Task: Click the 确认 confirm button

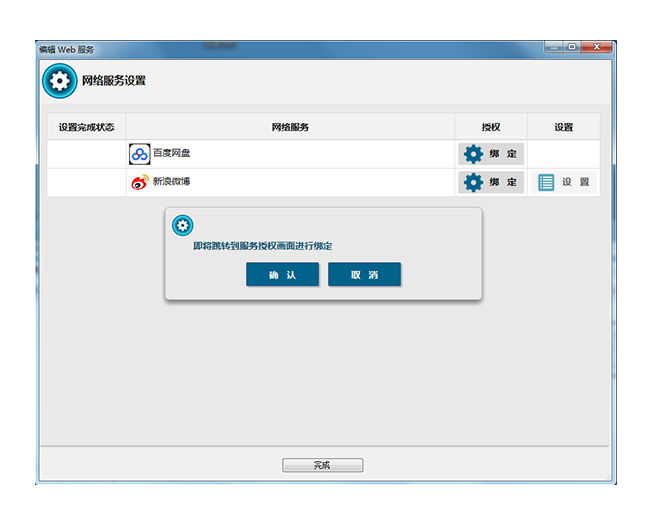Action: pos(282,274)
